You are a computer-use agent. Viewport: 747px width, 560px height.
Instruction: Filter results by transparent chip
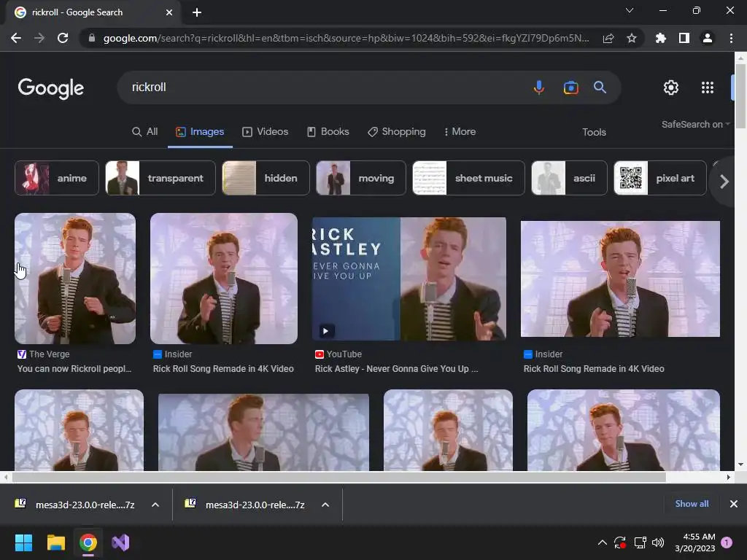click(160, 178)
